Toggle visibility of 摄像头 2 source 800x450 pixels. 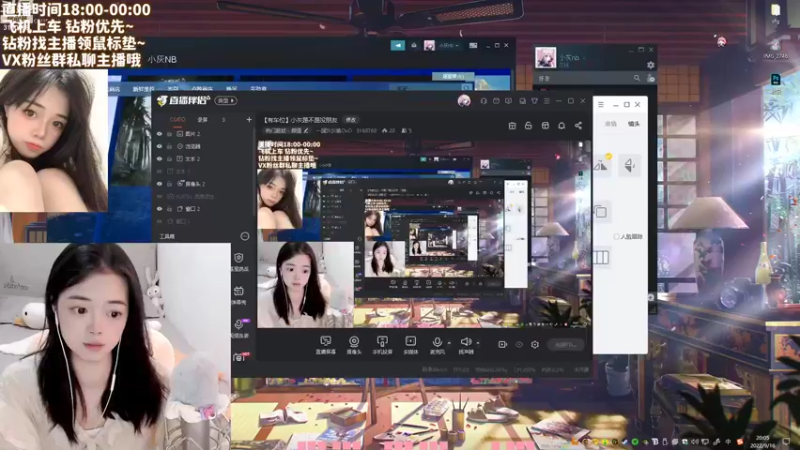(x=159, y=184)
